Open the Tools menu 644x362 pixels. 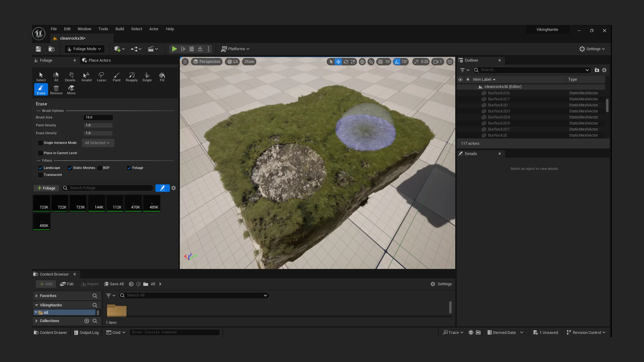tap(103, 29)
